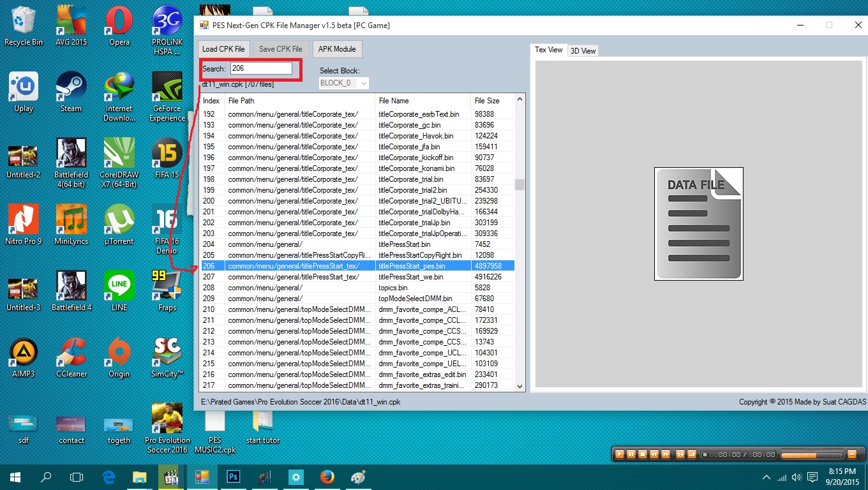Select the Pro Evolution Soccer 2016 desktop shortcut
Screen dimensions: 868x490
[x=167, y=428]
